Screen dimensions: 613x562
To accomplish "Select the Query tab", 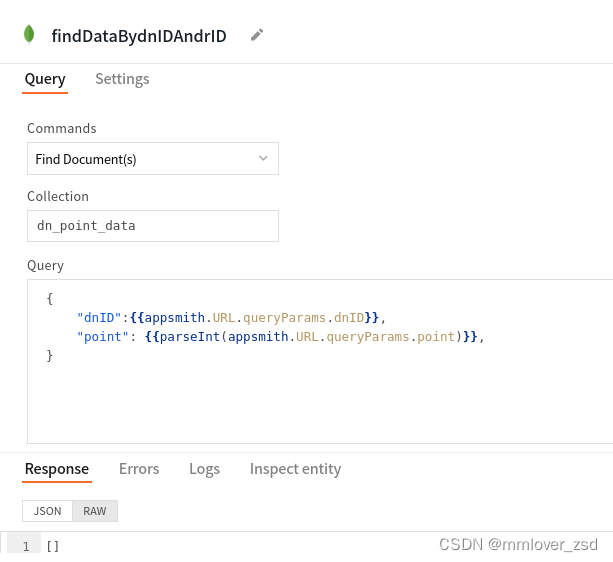I will (45, 79).
